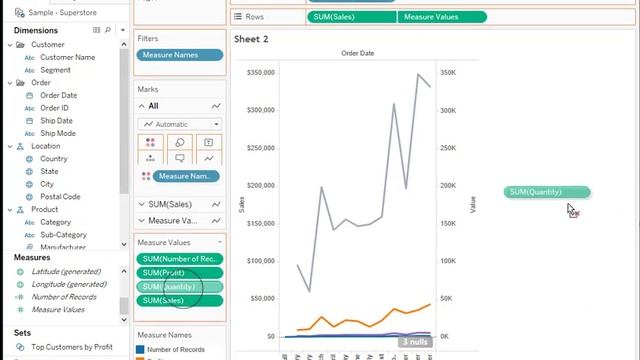Click the set icon beside Top Customers
The image size is (640, 360).
pyautogui.click(x=20, y=347)
